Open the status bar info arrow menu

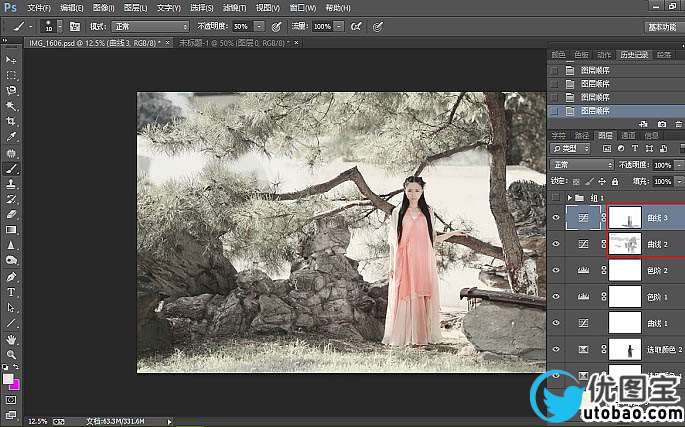tap(170, 421)
